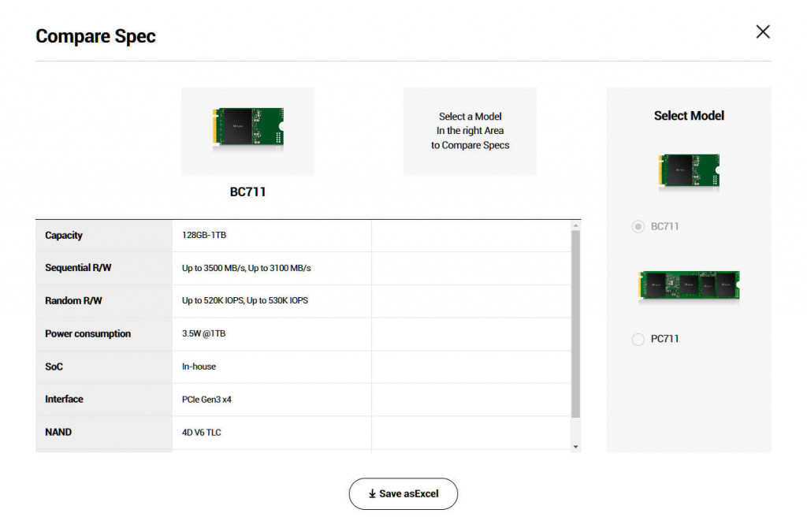This screenshot has width=807, height=532.
Task: Click the '4D V6 TLC' value
Action: point(201,432)
